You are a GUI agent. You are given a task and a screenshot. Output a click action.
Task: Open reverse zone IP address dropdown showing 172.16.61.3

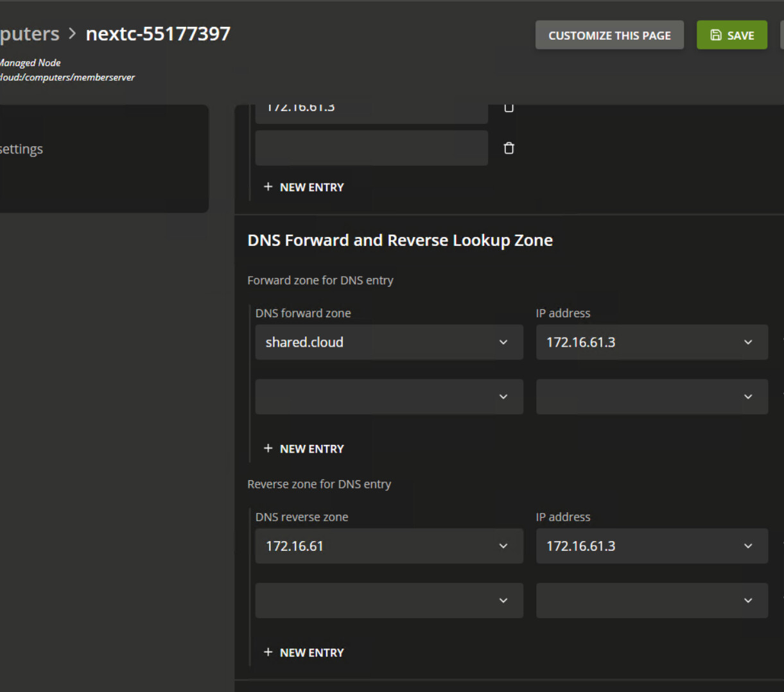[x=651, y=546]
